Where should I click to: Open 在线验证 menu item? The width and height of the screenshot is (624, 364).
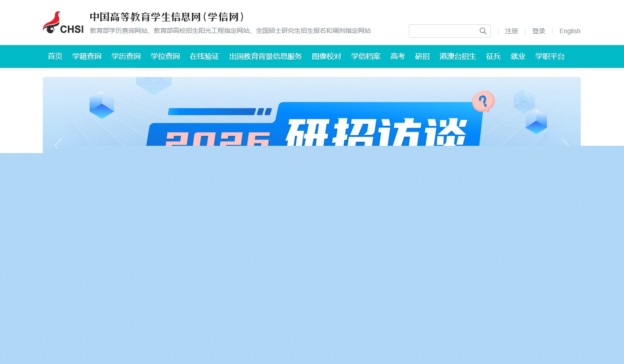tap(204, 56)
